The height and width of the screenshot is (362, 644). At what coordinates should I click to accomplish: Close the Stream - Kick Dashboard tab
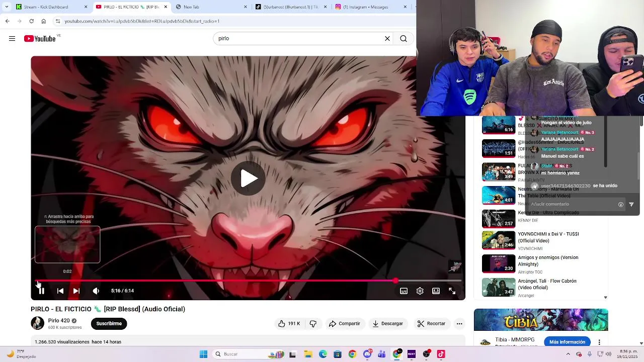click(x=86, y=7)
